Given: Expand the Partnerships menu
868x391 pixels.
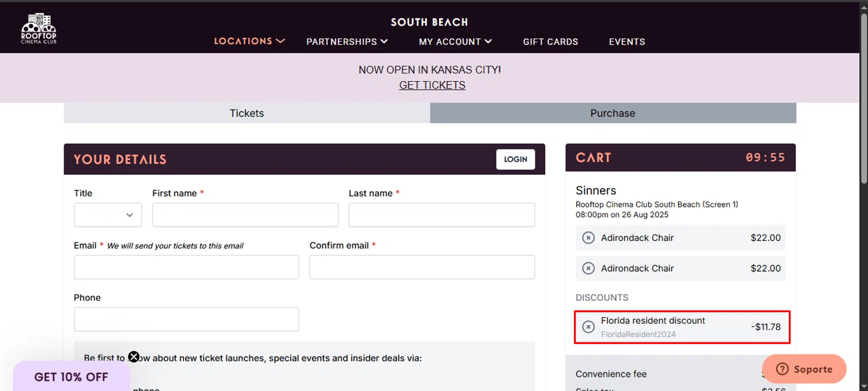Looking at the screenshot, I should point(347,42).
